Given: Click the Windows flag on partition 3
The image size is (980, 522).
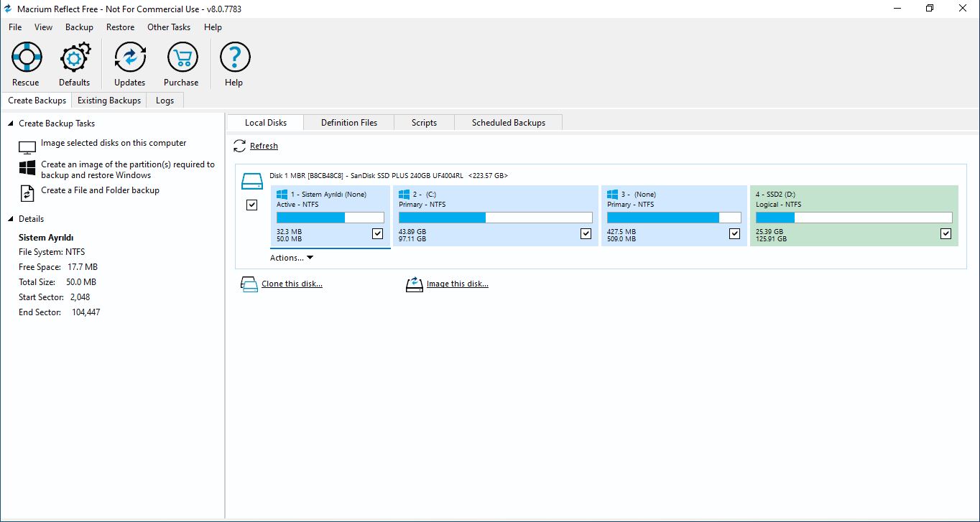Looking at the screenshot, I should click(612, 194).
